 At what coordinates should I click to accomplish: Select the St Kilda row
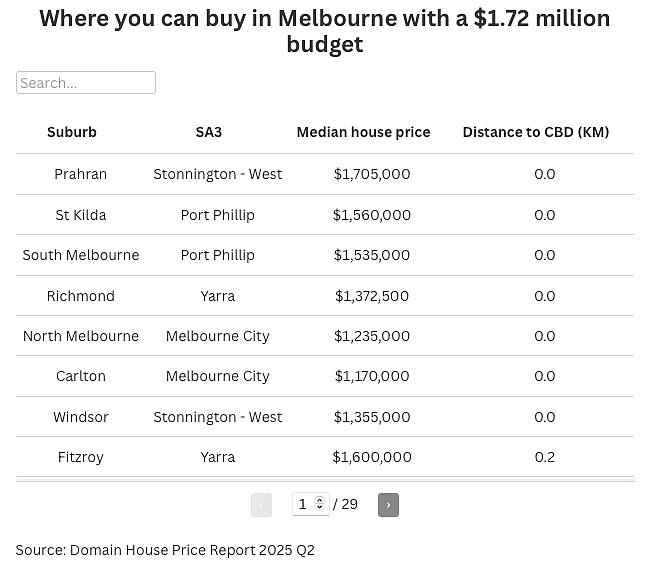coord(325,215)
